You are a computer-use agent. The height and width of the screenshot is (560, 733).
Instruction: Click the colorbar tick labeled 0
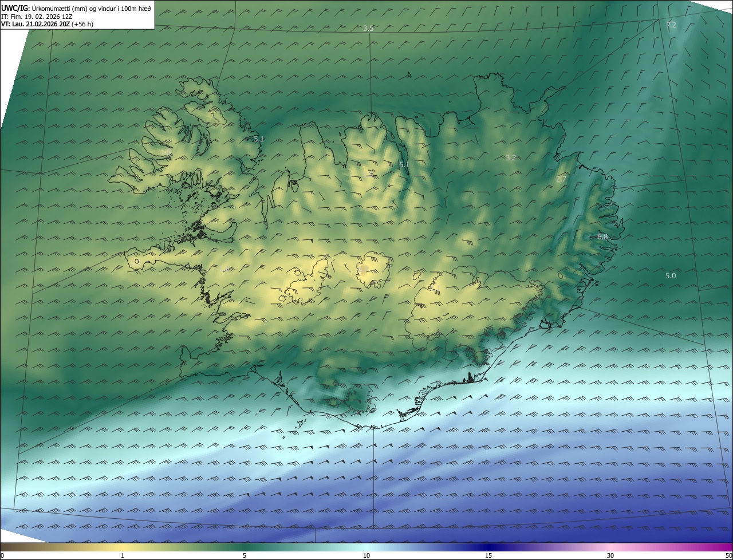(x=2, y=555)
